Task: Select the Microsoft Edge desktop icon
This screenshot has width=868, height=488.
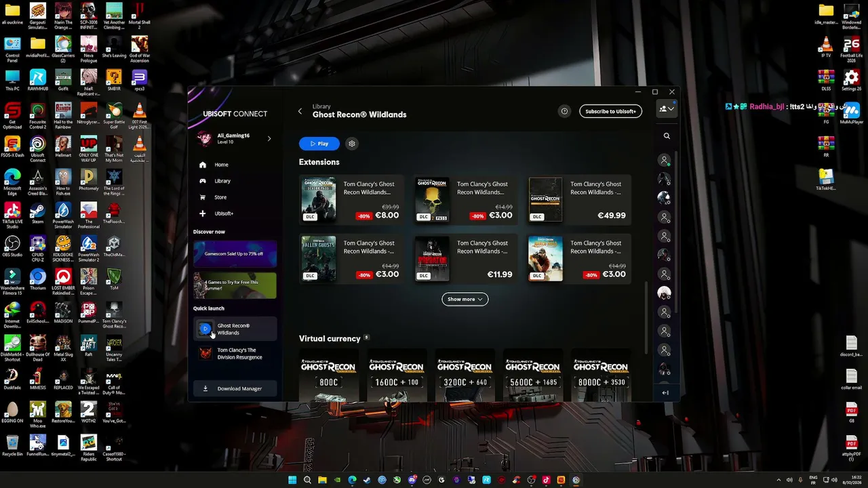Action: [12, 181]
